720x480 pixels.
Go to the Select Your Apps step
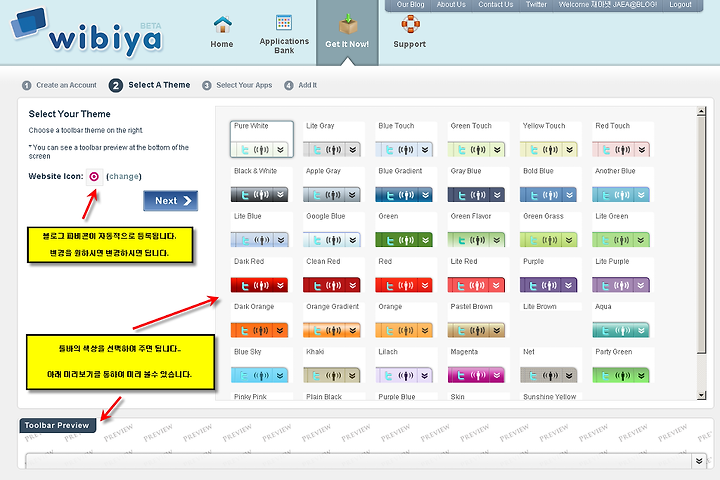[244, 85]
